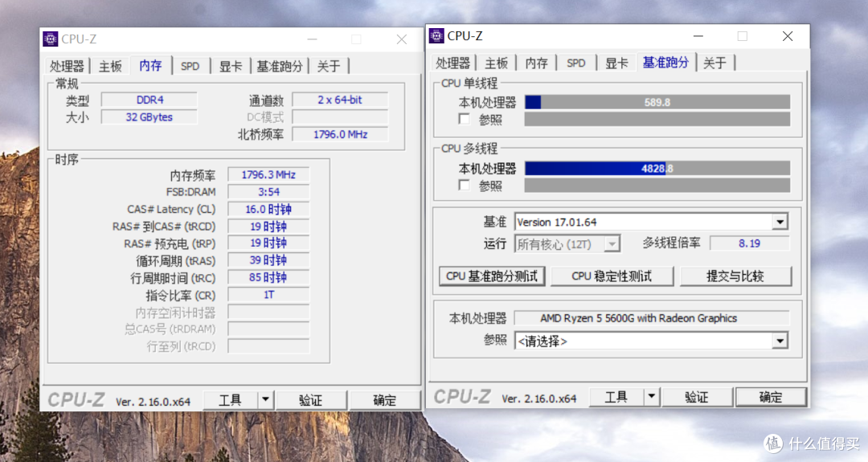Open 基准跑分 tab in left window
This screenshot has height=462, width=868.
coord(280,67)
